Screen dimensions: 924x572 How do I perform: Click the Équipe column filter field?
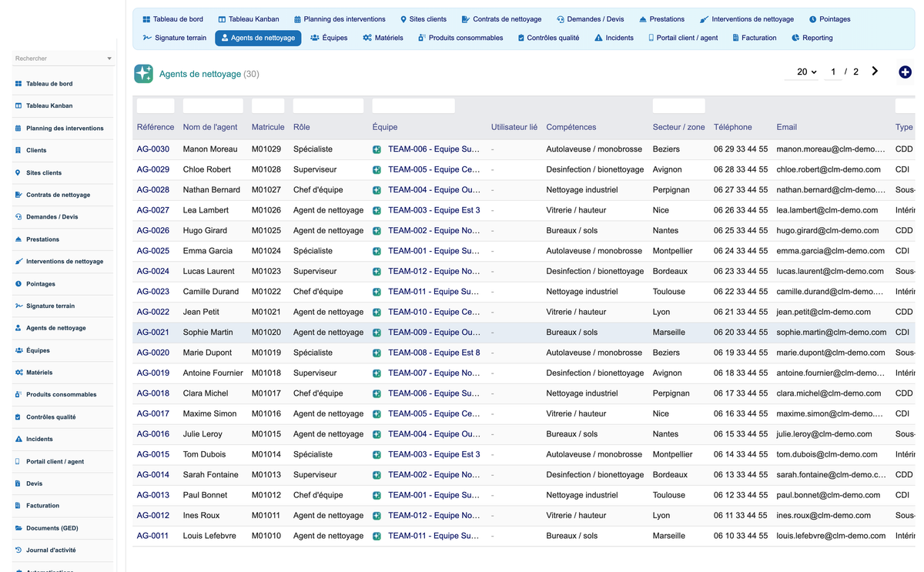[x=413, y=105]
